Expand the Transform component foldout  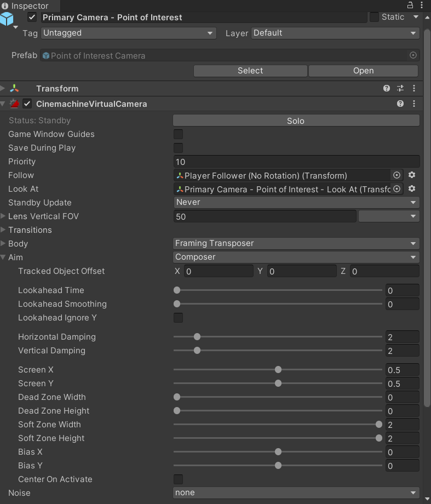pos(3,89)
